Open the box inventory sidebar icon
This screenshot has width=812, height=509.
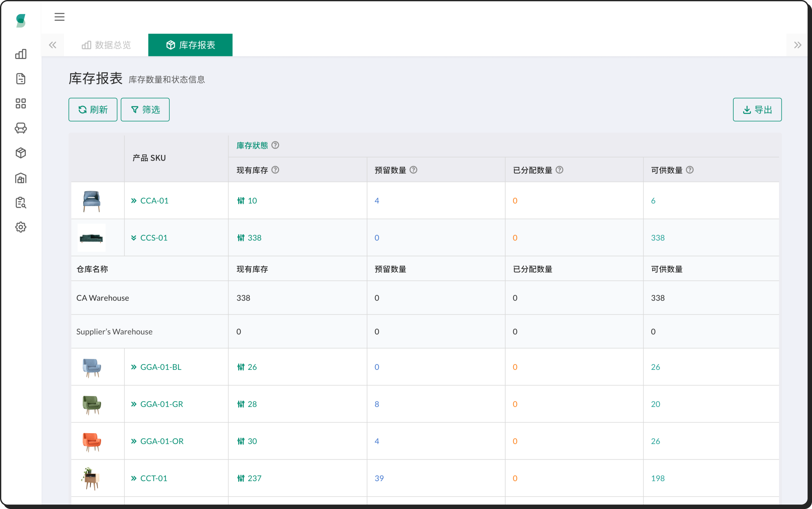(21, 153)
